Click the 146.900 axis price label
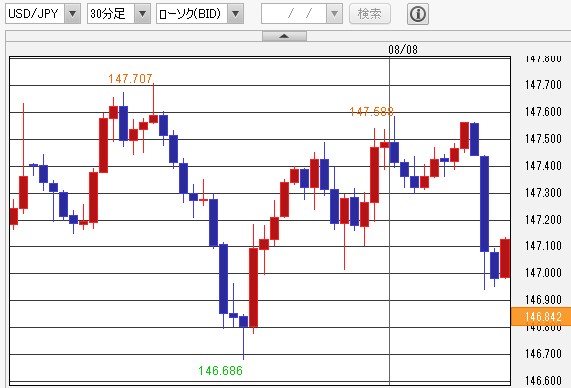 click(x=543, y=299)
